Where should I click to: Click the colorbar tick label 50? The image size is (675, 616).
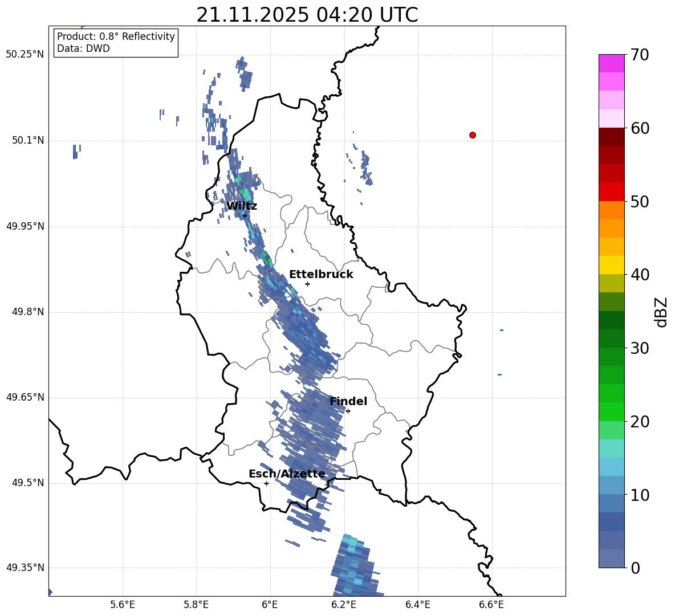point(640,201)
